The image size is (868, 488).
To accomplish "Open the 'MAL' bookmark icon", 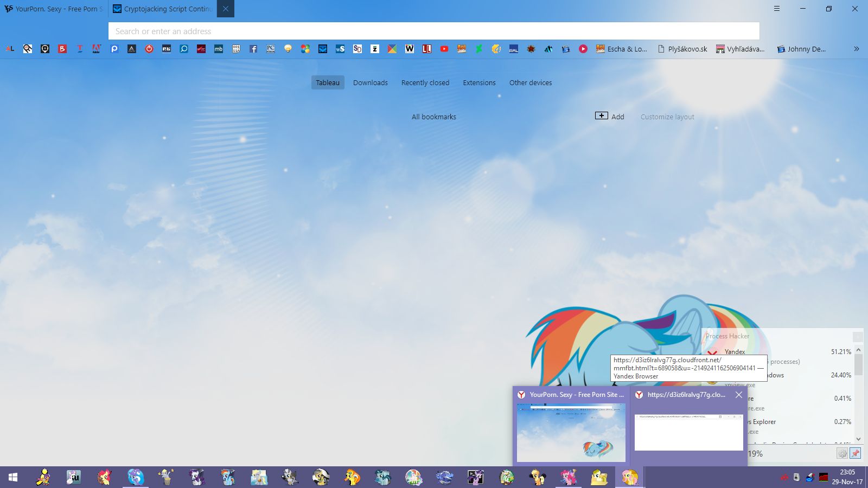I will tap(514, 49).
